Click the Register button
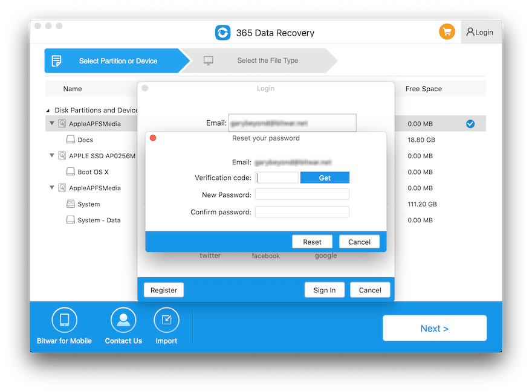Screen dimensions: 532x392 (x=164, y=290)
